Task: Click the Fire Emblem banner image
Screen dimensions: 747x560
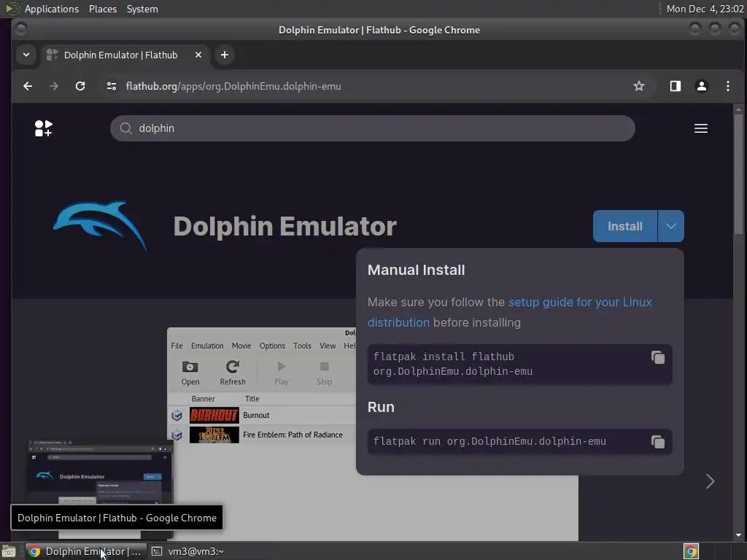Action: (x=214, y=435)
